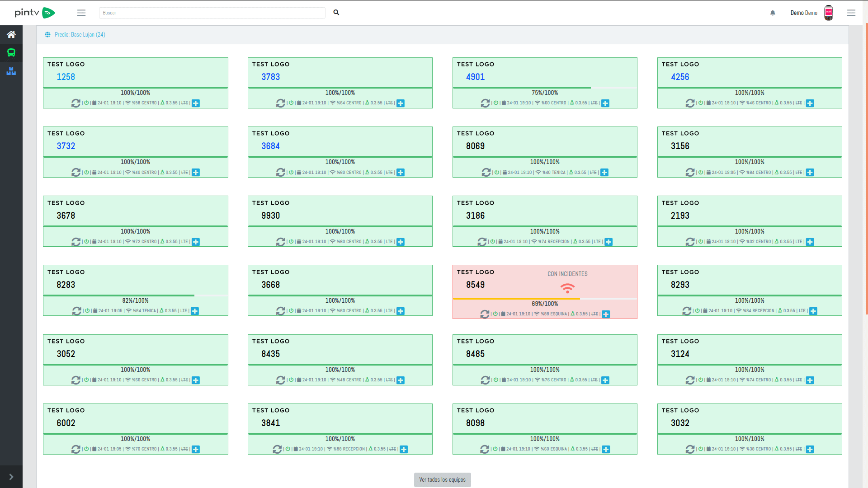Click red wifi incident icon on 8549
The height and width of the screenshot is (488, 868).
(567, 288)
